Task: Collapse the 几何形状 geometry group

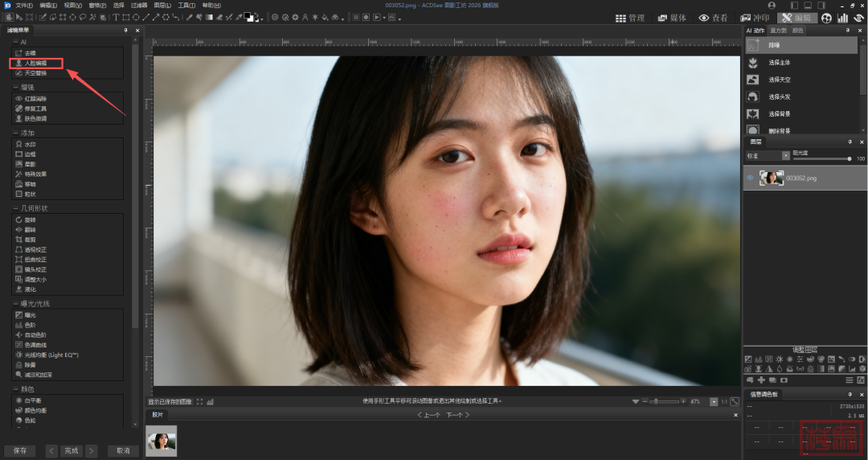Action: pyautogui.click(x=15, y=207)
